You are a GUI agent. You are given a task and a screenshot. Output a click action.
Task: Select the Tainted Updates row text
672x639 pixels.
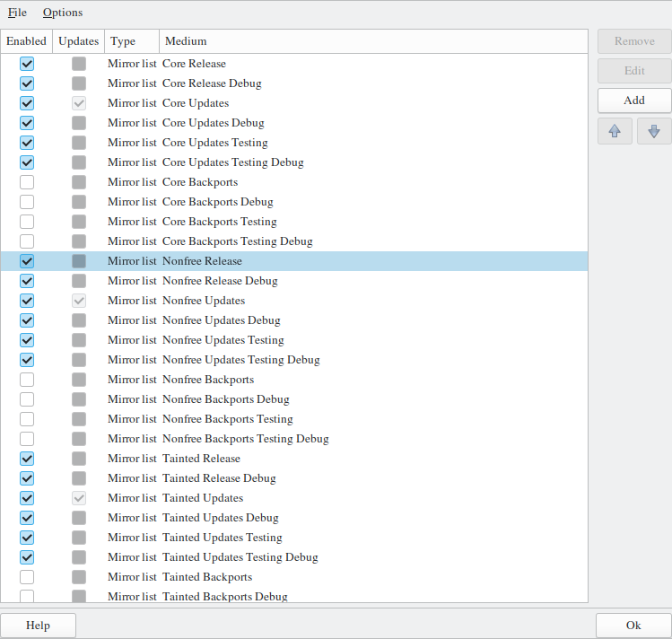click(x=203, y=498)
